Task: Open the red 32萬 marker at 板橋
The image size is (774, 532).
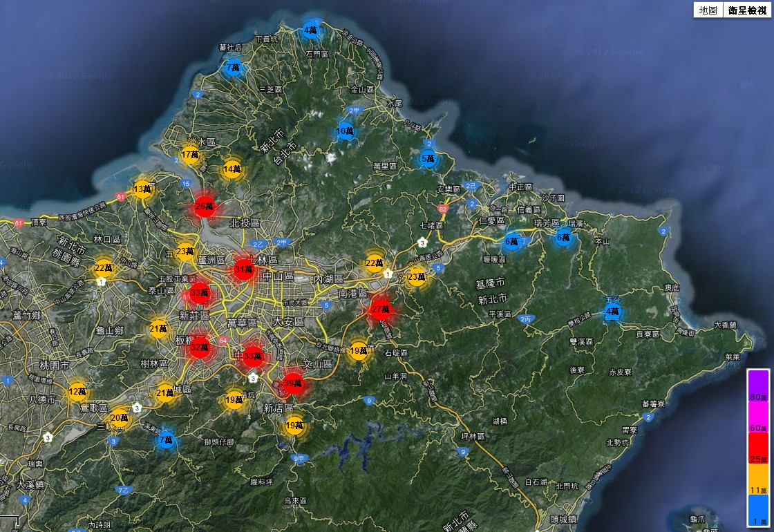Action: (x=199, y=348)
